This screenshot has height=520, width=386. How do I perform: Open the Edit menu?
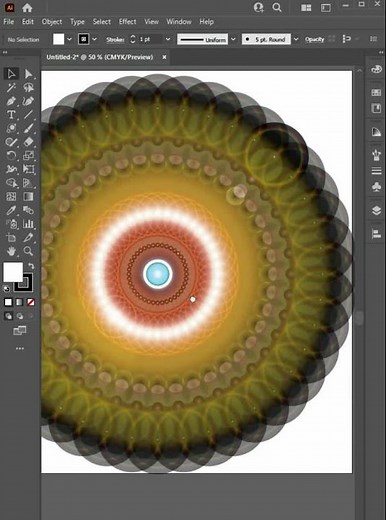[x=28, y=22]
